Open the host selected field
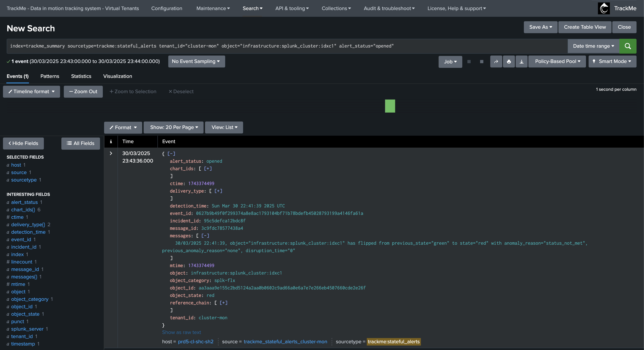The image size is (644, 350). (x=16, y=165)
